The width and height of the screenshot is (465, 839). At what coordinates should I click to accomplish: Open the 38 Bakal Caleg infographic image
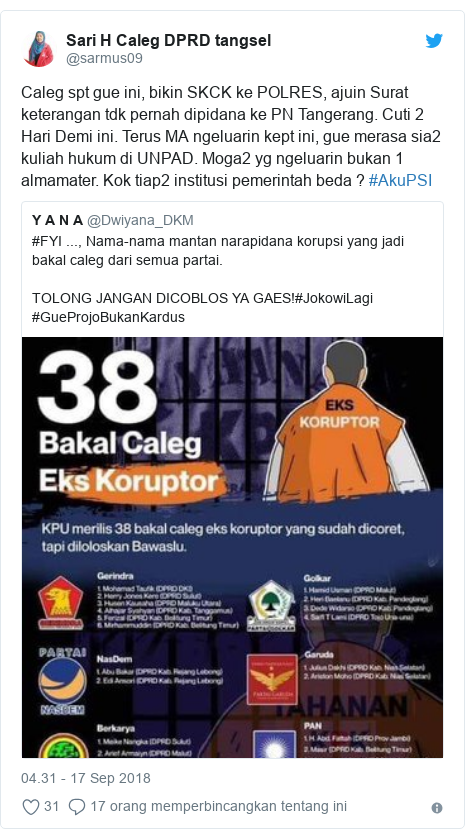coord(232,547)
